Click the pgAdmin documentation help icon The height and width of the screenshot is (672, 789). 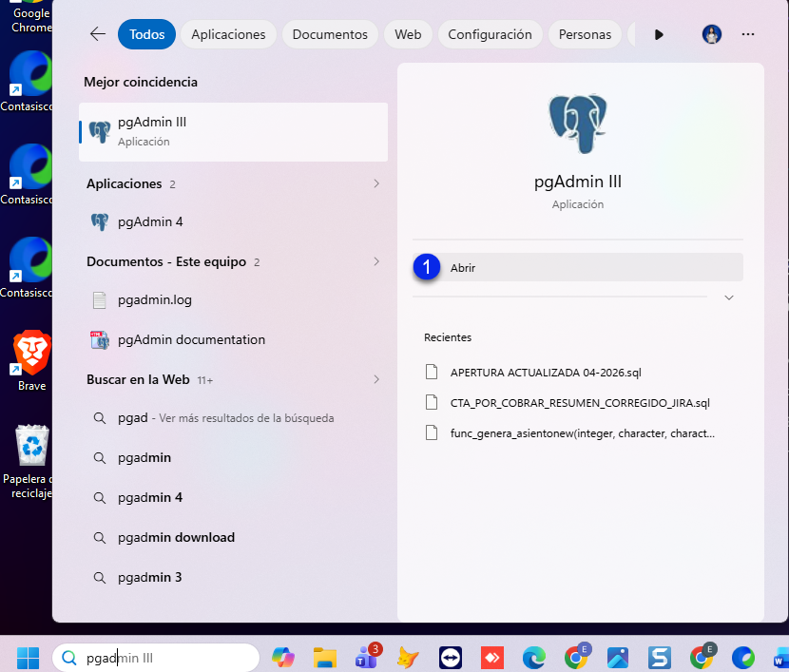(100, 340)
